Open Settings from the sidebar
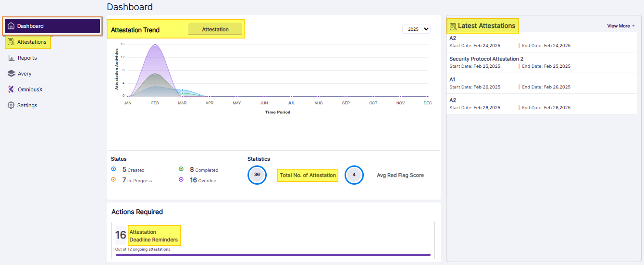The height and width of the screenshot is (265, 644). coord(27,105)
